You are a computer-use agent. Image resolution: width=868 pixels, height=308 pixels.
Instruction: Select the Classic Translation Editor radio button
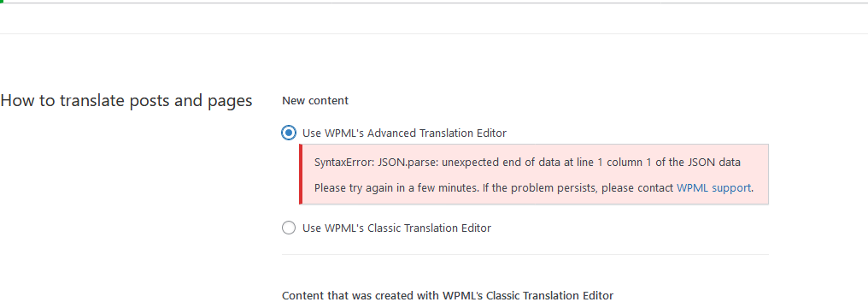[x=289, y=228]
